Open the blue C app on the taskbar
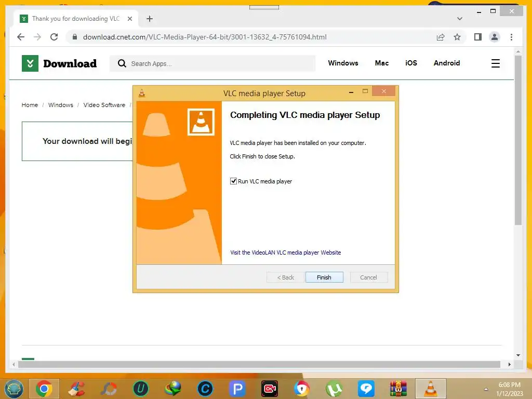The width and height of the screenshot is (532, 399). point(205,389)
